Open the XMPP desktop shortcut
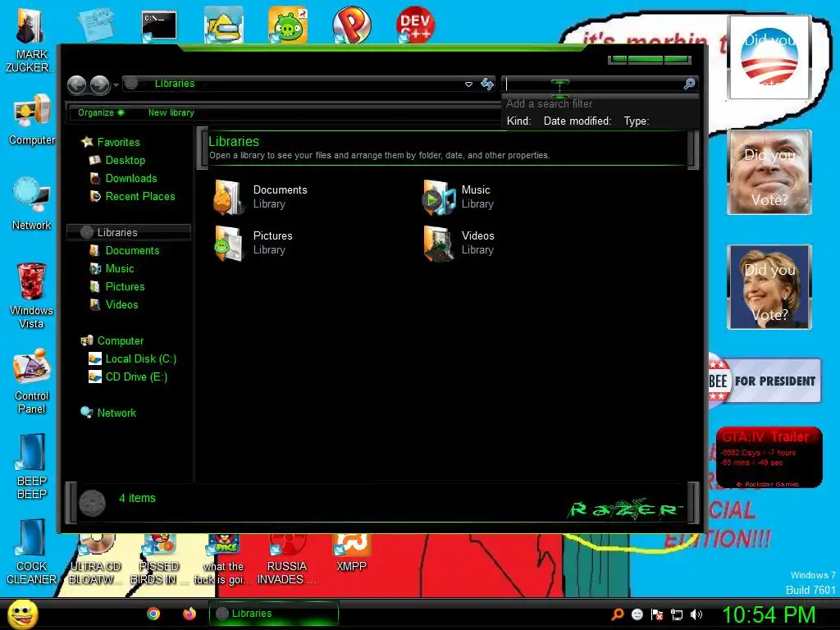The image size is (840, 630). 351,554
